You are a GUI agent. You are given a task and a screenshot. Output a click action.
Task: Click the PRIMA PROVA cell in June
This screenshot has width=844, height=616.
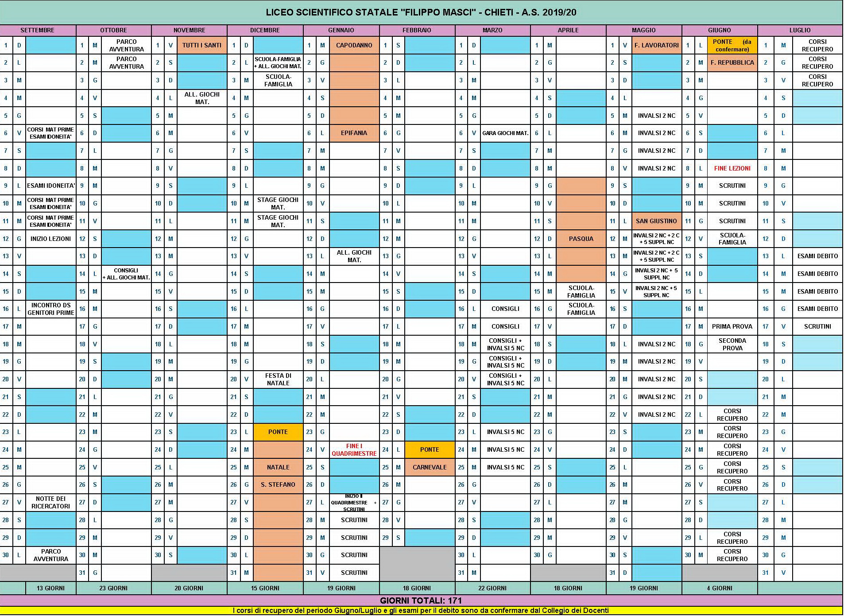point(732,326)
